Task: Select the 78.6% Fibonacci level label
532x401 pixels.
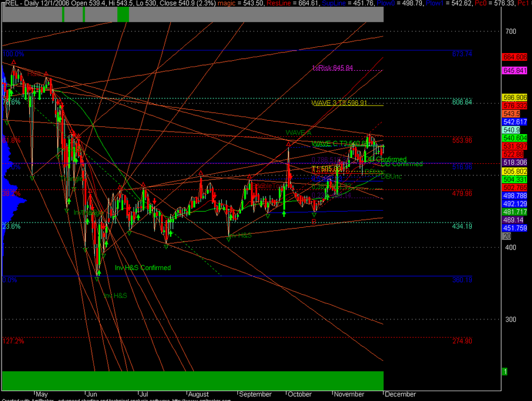Action: click(x=11, y=102)
